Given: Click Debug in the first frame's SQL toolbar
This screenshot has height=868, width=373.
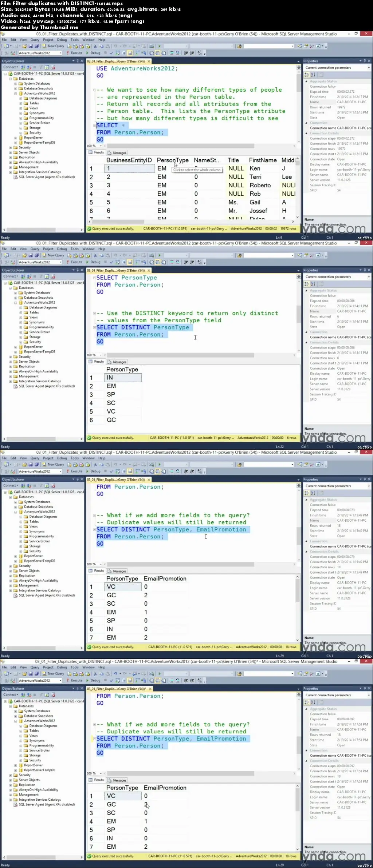Looking at the screenshot, I should (93, 53).
